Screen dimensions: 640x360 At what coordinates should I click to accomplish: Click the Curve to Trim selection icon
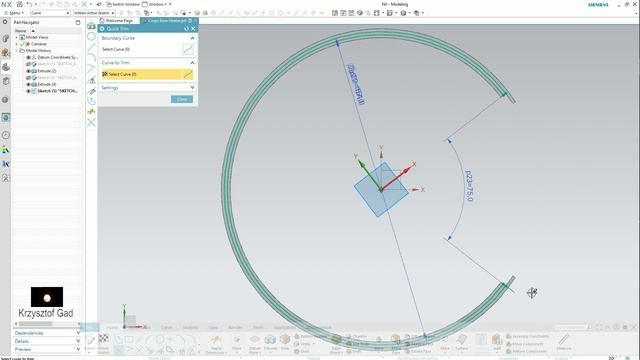click(188, 74)
